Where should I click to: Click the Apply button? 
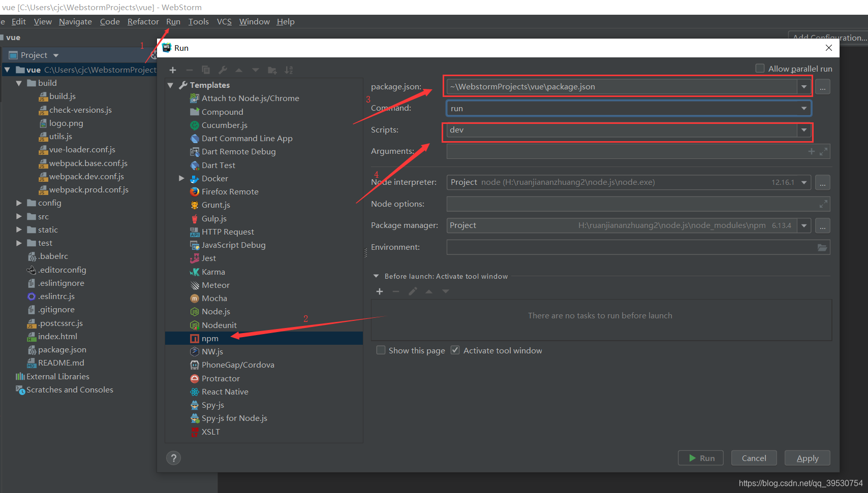tap(807, 457)
